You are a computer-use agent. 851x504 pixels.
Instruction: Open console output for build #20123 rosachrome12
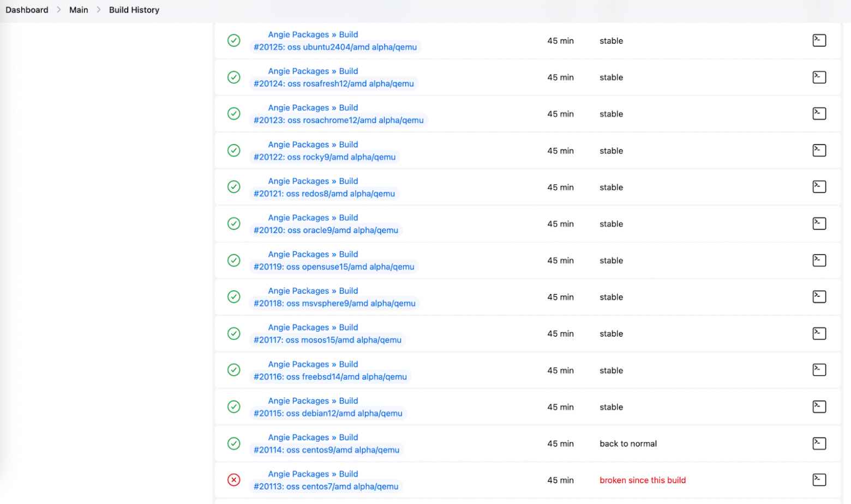[819, 113]
